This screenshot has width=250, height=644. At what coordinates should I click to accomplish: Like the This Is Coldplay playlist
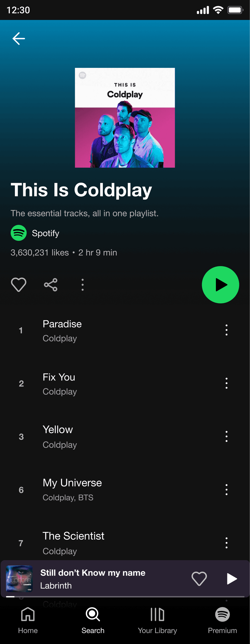19,285
